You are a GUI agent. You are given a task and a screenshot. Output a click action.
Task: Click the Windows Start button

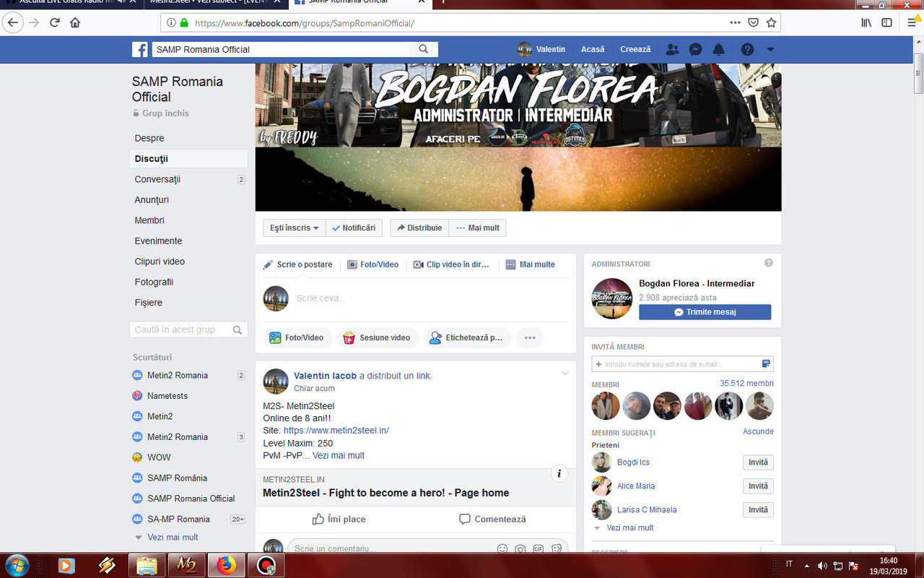(x=16, y=564)
